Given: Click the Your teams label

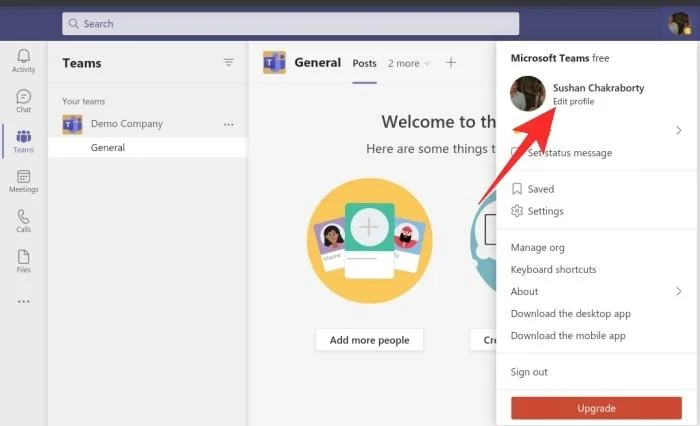Looking at the screenshot, I should tap(83, 101).
